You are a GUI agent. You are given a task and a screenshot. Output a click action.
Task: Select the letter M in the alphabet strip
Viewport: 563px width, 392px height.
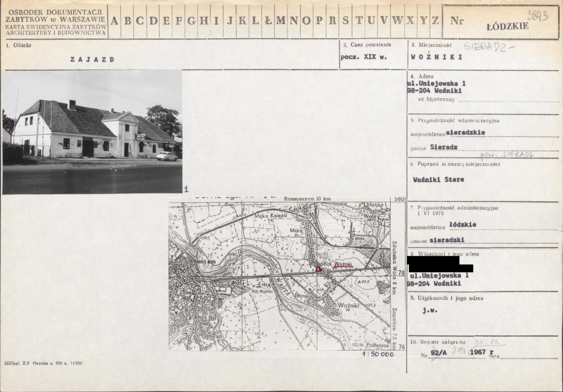coord(280,21)
